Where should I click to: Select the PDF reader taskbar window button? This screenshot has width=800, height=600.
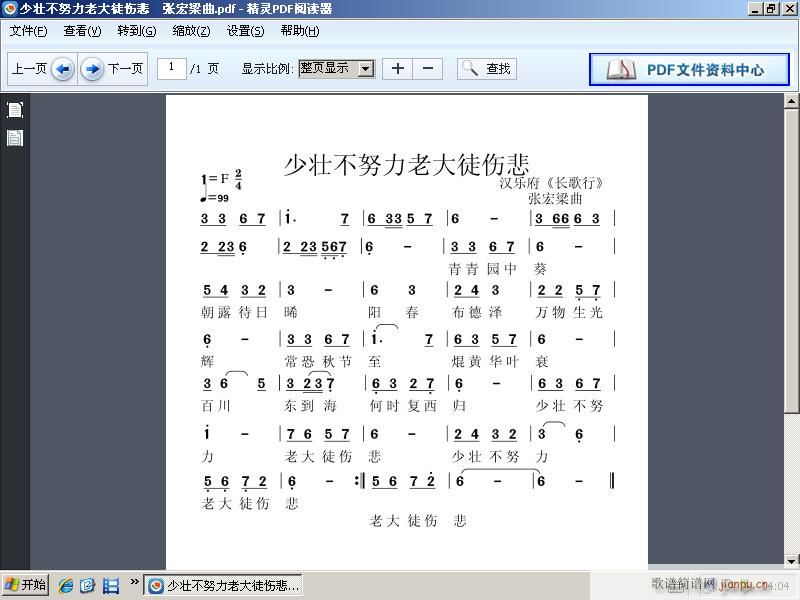[x=224, y=586]
